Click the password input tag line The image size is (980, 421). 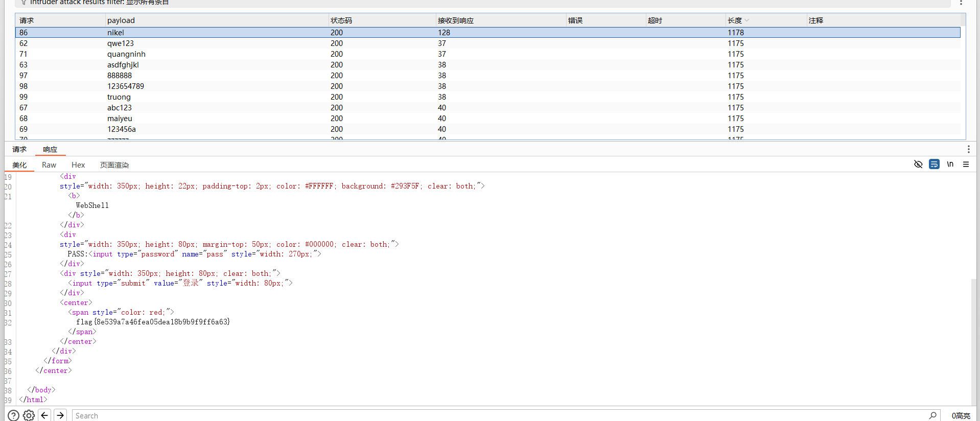[194, 254]
